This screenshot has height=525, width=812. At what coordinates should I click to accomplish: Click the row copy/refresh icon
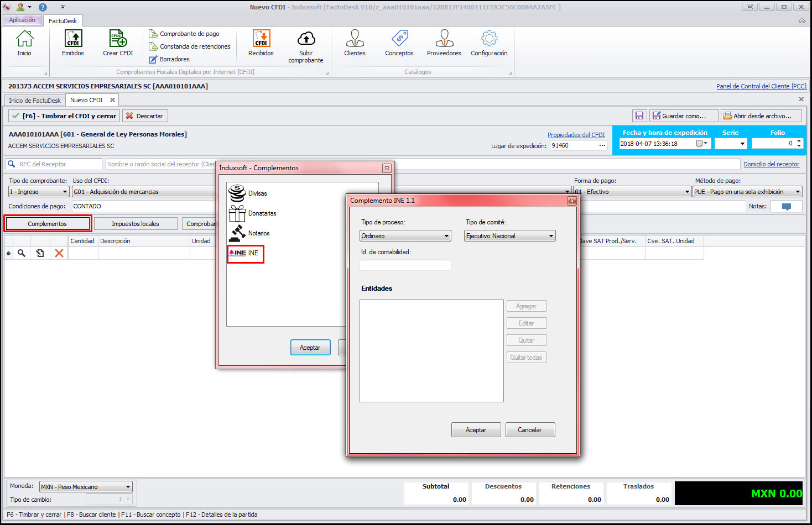40,253
